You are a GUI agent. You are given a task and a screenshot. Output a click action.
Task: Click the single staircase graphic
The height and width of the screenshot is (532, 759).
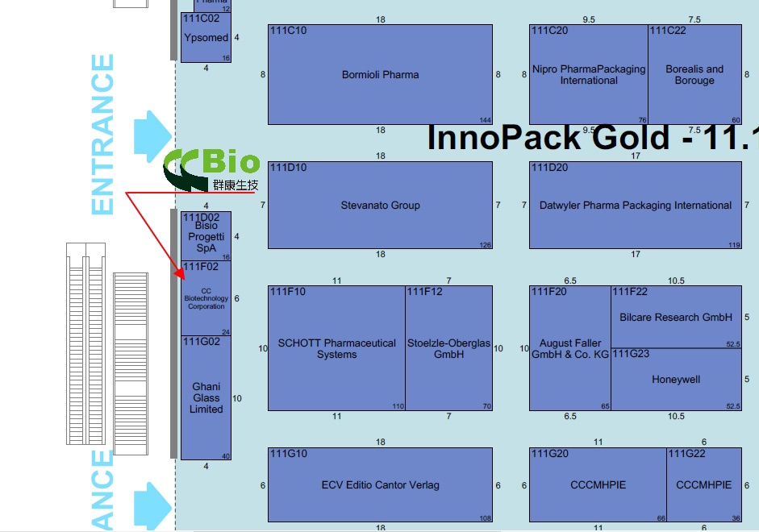(131, 364)
